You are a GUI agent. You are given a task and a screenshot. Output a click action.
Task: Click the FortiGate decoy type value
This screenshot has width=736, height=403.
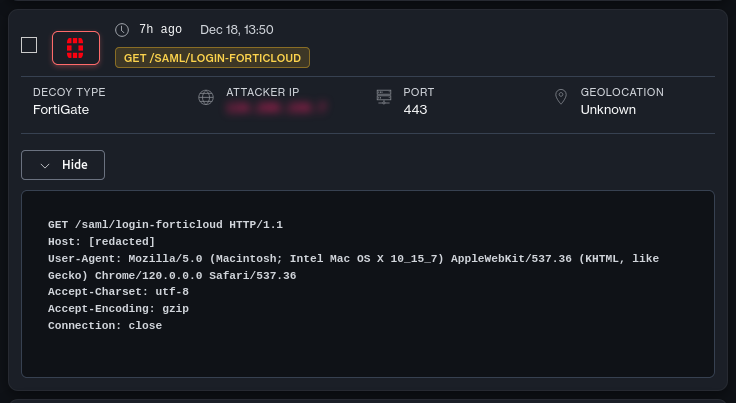click(61, 110)
